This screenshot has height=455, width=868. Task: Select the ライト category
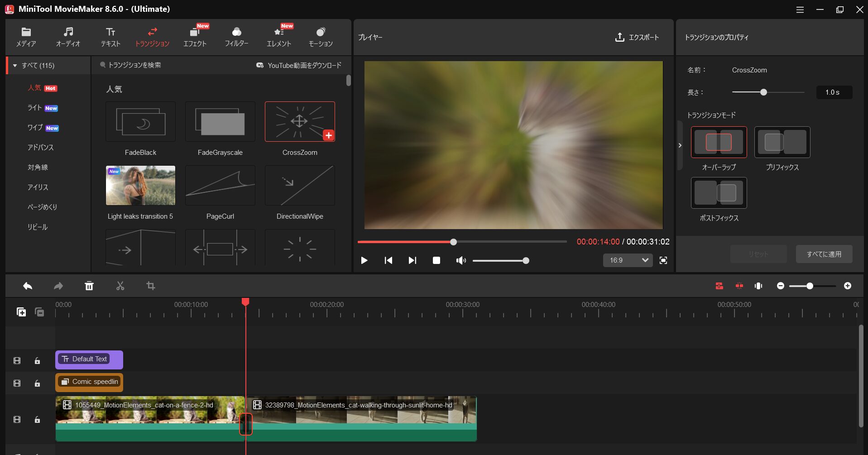pyautogui.click(x=43, y=108)
